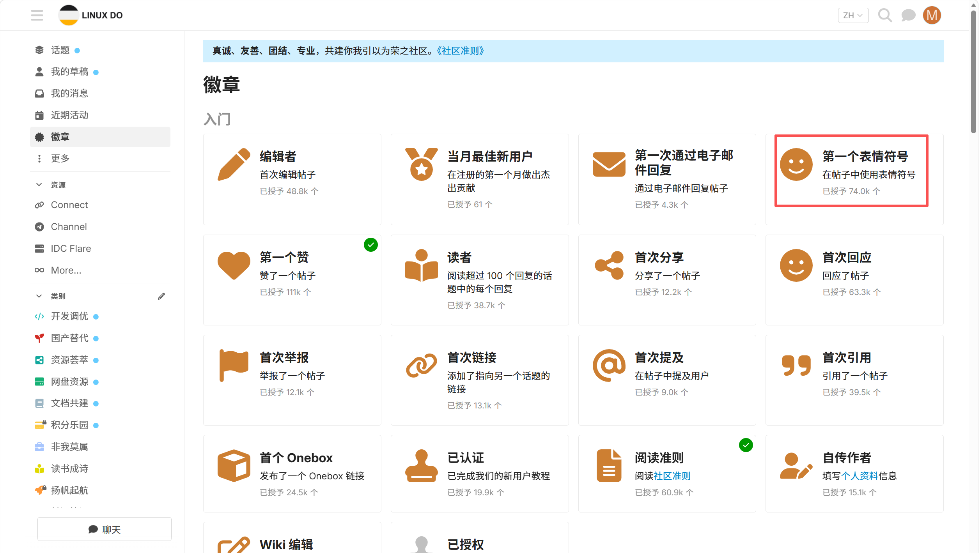Click the 第一个赞 heart icon
Screen dimensions: 980x553
(x=234, y=265)
